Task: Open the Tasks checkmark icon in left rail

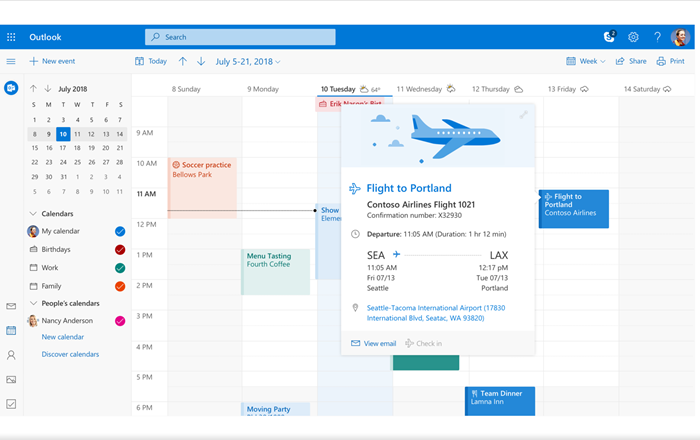Action: 11,404
